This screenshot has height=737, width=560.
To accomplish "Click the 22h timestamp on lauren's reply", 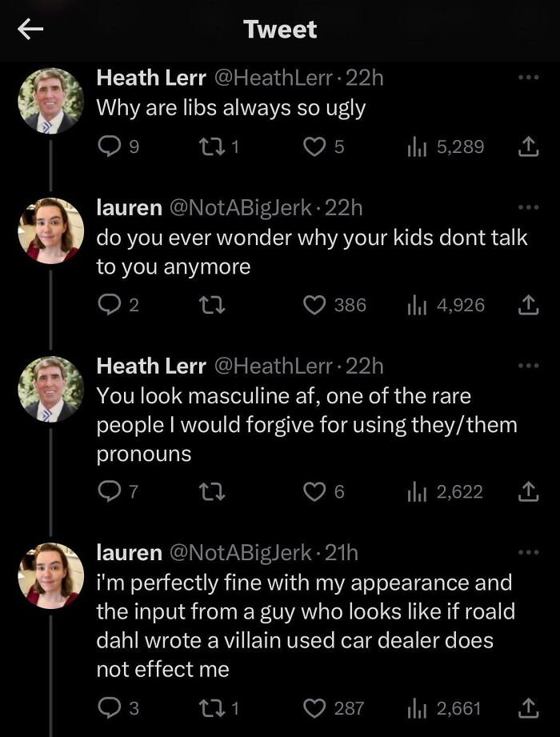I will [343, 207].
